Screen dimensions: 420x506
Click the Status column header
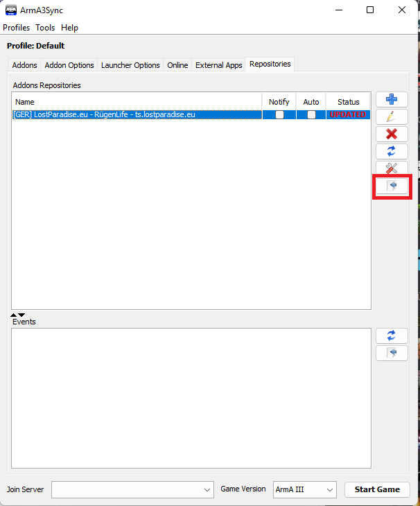349,102
